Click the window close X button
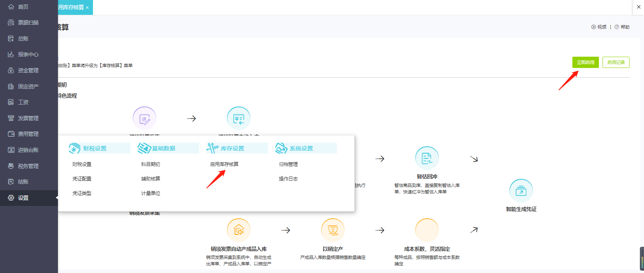The height and width of the screenshot is (273, 644). [638, 7]
